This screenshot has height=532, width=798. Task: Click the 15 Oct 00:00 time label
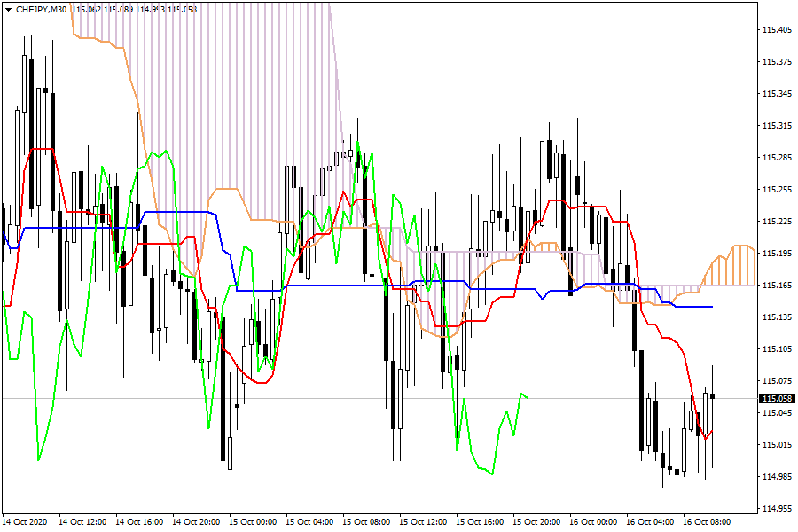pos(253,522)
